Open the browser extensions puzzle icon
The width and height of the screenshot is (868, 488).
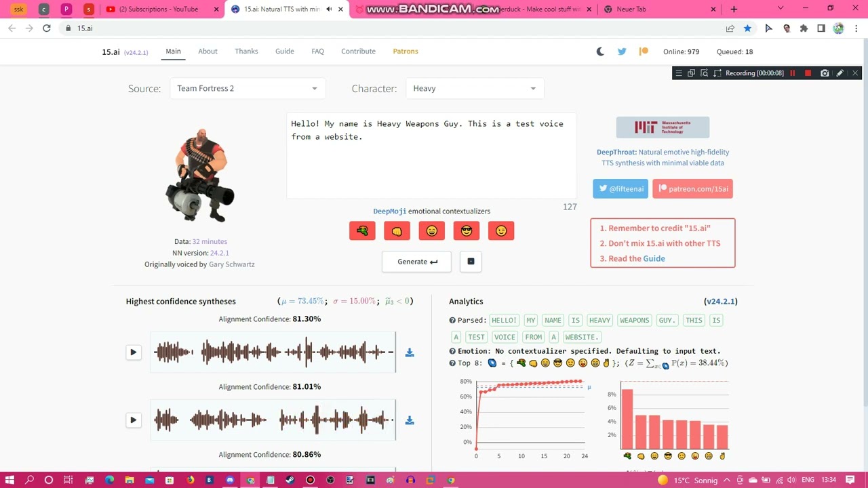click(x=804, y=28)
